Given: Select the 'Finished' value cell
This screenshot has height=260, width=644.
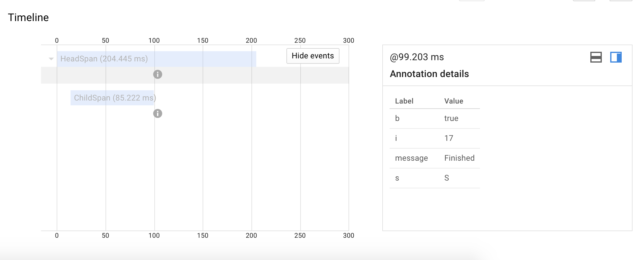Looking at the screenshot, I should point(459,158).
